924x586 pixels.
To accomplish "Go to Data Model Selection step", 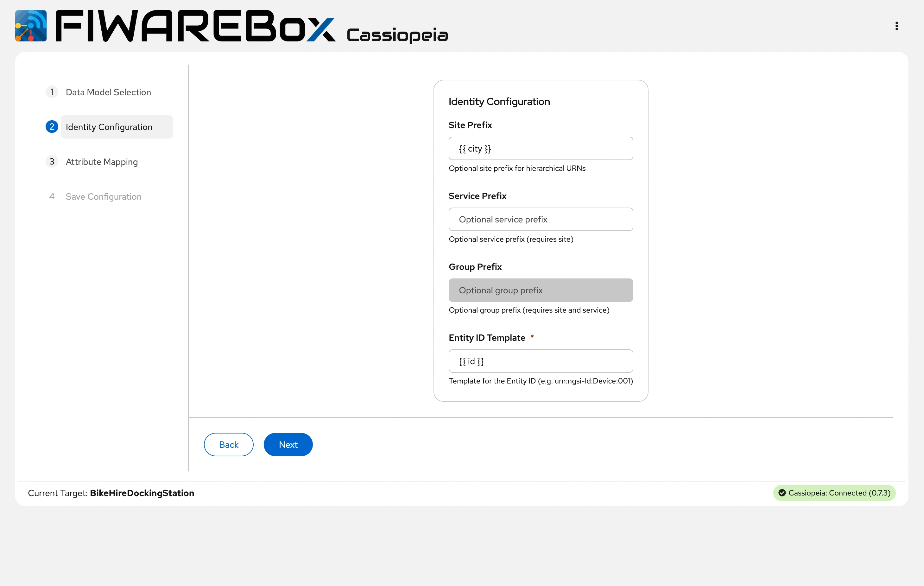I will (108, 92).
